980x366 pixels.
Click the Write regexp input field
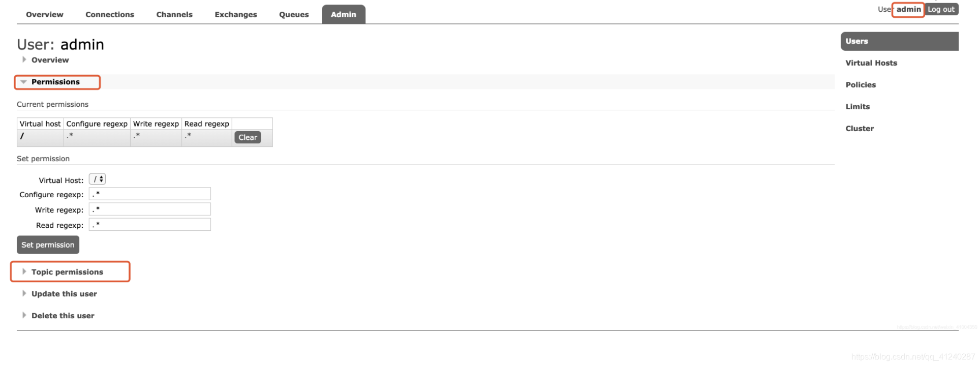pyautogui.click(x=149, y=209)
